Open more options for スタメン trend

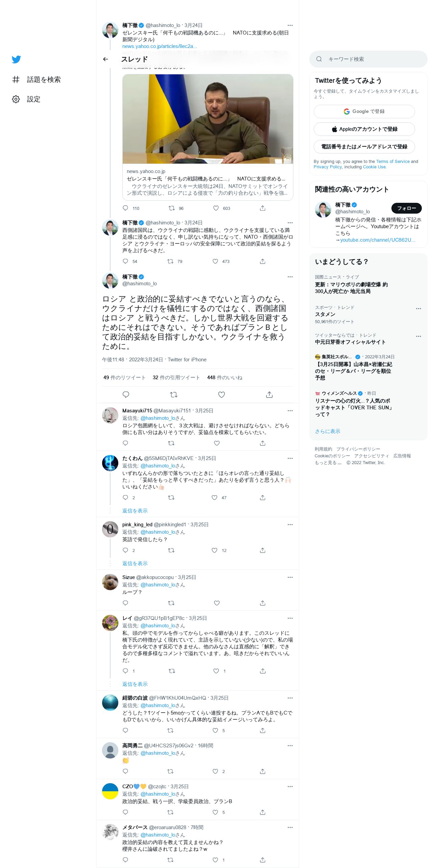tap(418, 308)
